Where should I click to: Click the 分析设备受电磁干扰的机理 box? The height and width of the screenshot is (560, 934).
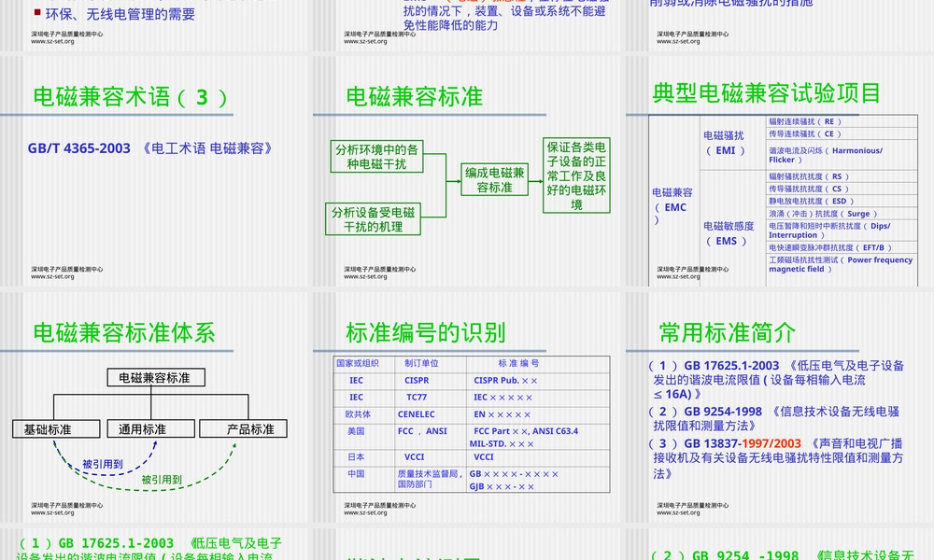coord(374,219)
